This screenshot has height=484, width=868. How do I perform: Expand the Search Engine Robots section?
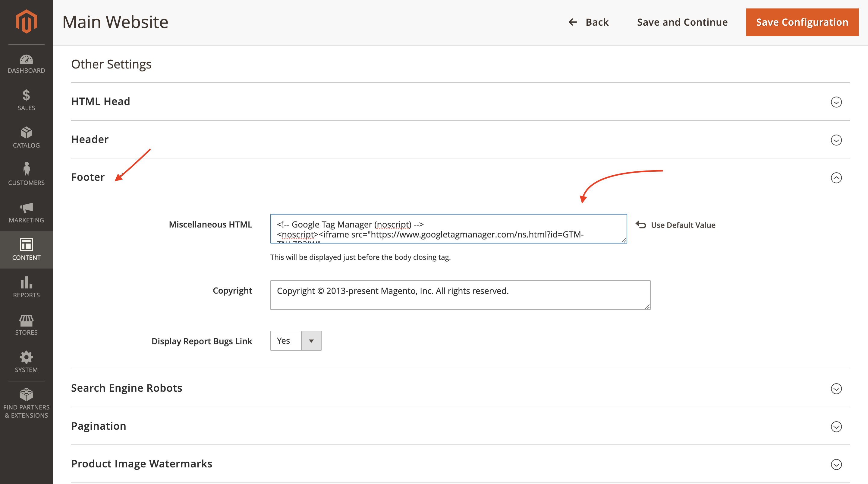click(836, 389)
